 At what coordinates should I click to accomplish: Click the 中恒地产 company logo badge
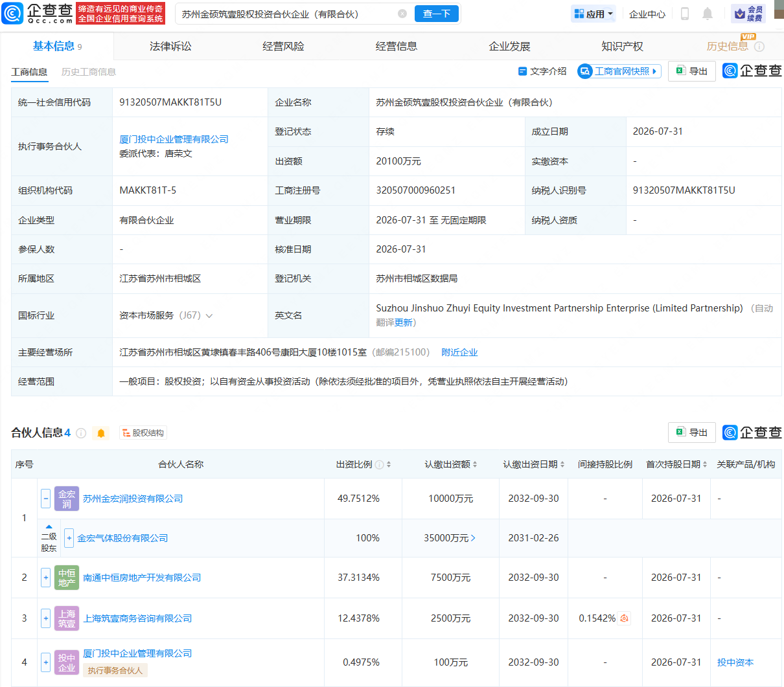point(67,578)
